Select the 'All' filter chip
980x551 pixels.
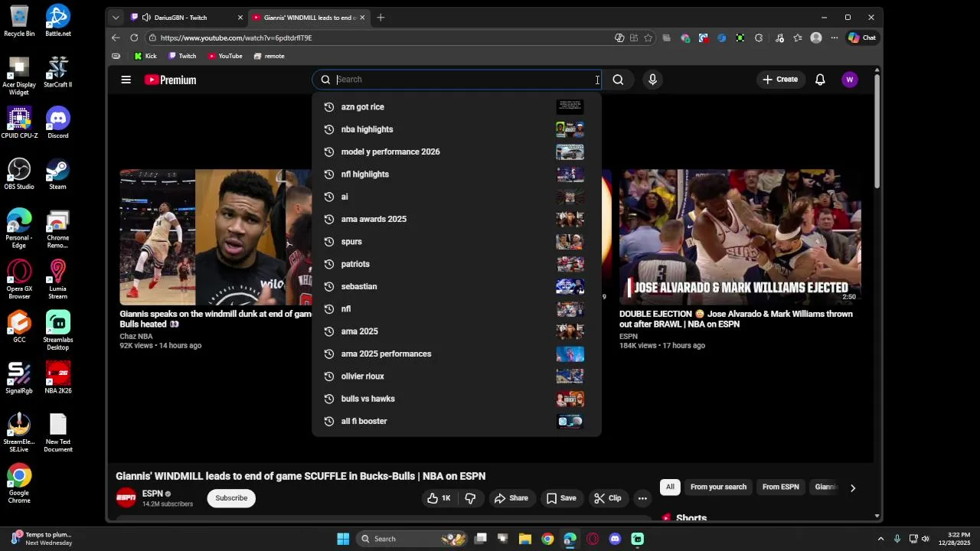[x=670, y=487]
